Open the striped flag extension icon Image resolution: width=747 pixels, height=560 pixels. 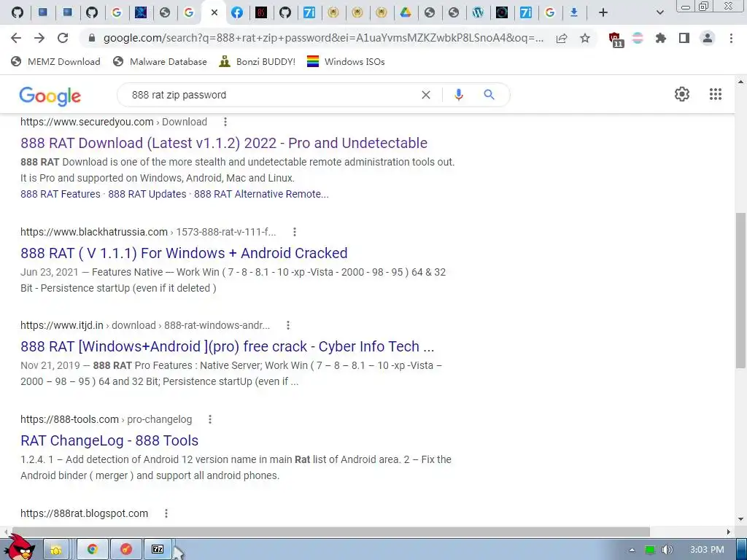[638, 38]
